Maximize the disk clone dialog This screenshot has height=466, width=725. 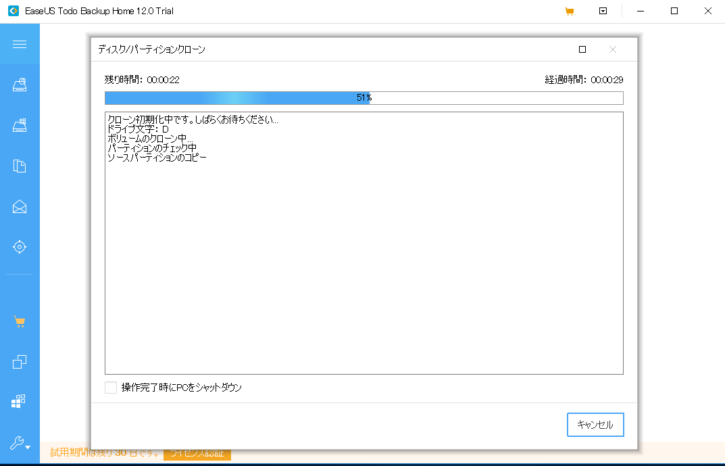pos(582,49)
